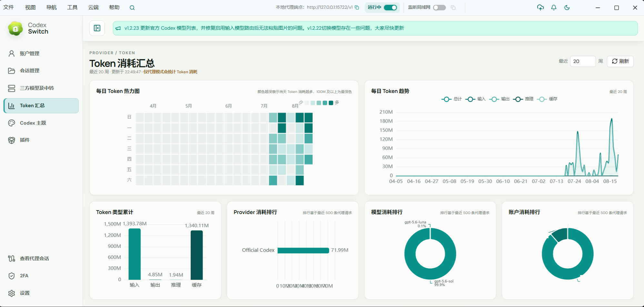Screen dimensions: 644x307
Task: Open 插件 plugins in sidebar
Action: (x=41, y=140)
